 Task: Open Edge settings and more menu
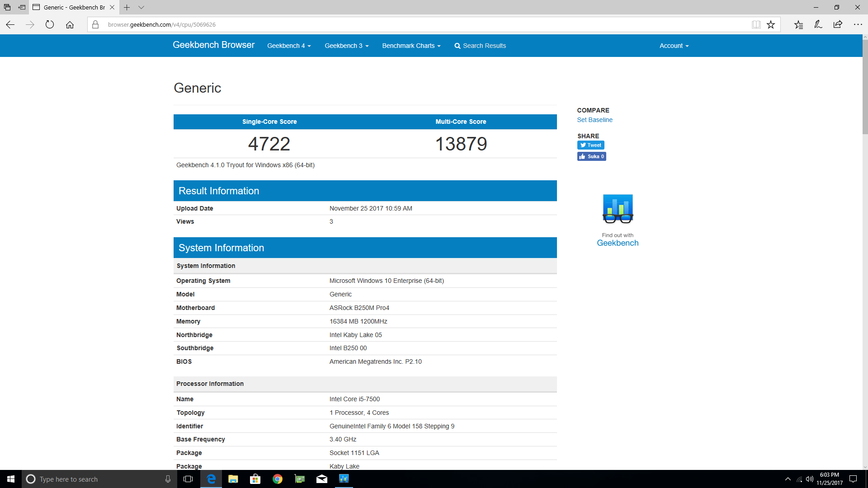click(858, 25)
